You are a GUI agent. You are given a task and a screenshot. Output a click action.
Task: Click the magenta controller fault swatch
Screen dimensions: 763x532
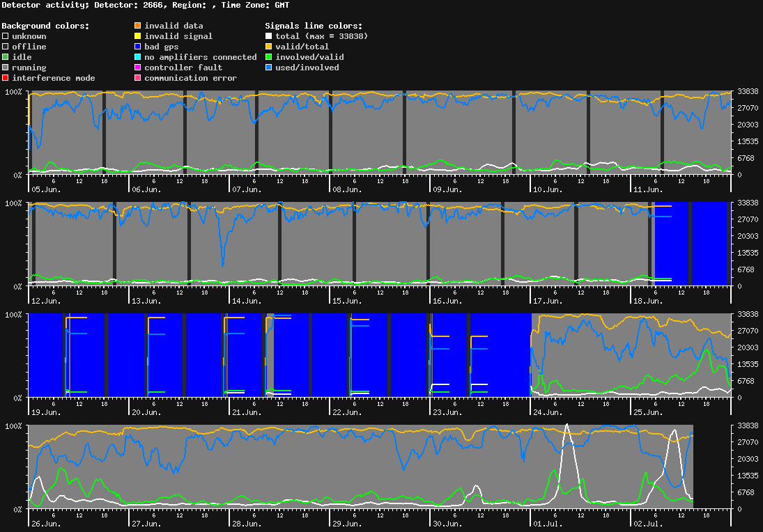tap(138, 68)
